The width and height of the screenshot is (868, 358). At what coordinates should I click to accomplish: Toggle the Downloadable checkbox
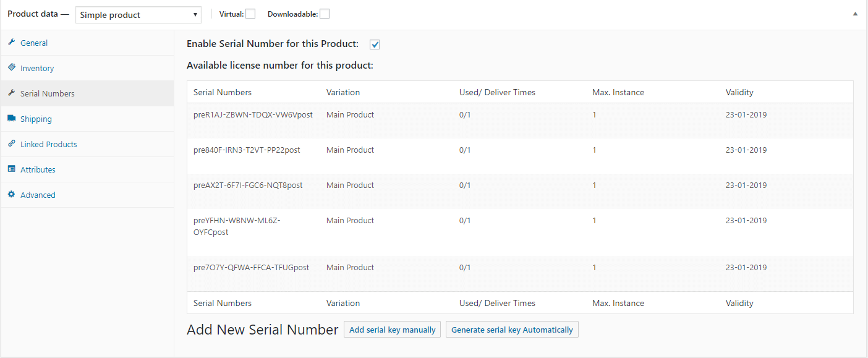pos(325,14)
